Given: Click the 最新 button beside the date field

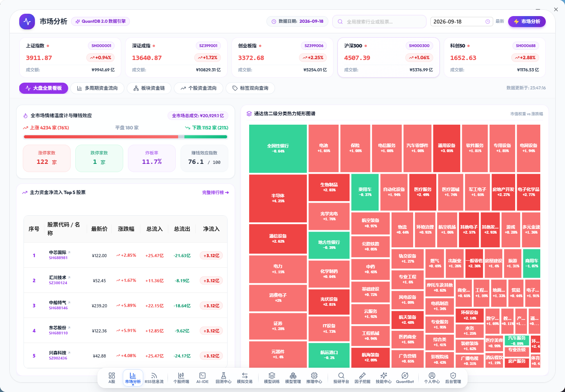Looking at the screenshot, I should pyautogui.click(x=500, y=22).
